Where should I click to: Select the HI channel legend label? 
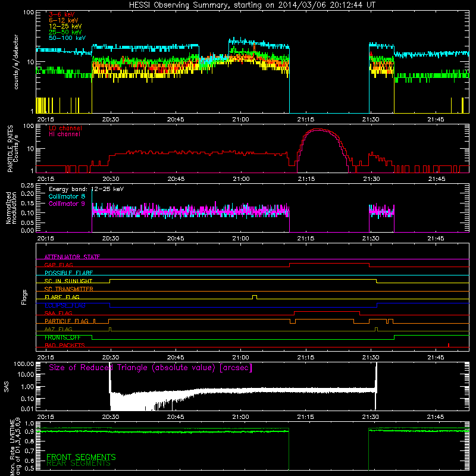(x=64, y=134)
